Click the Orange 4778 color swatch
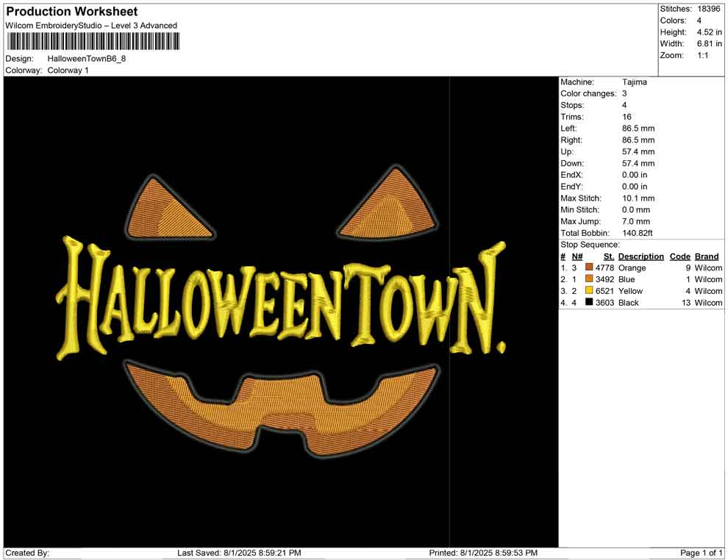The width and height of the screenshot is (728, 560). click(589, 268)
